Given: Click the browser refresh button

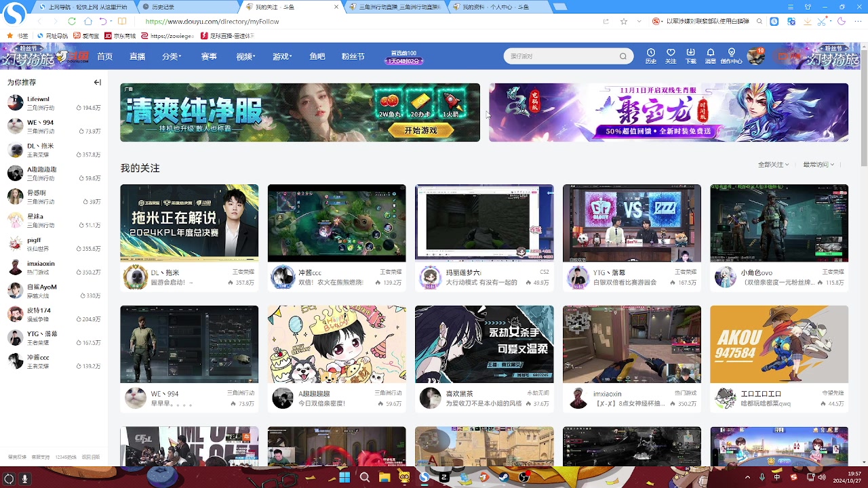Looking at the screenshot, I should [x=72, y=21].
